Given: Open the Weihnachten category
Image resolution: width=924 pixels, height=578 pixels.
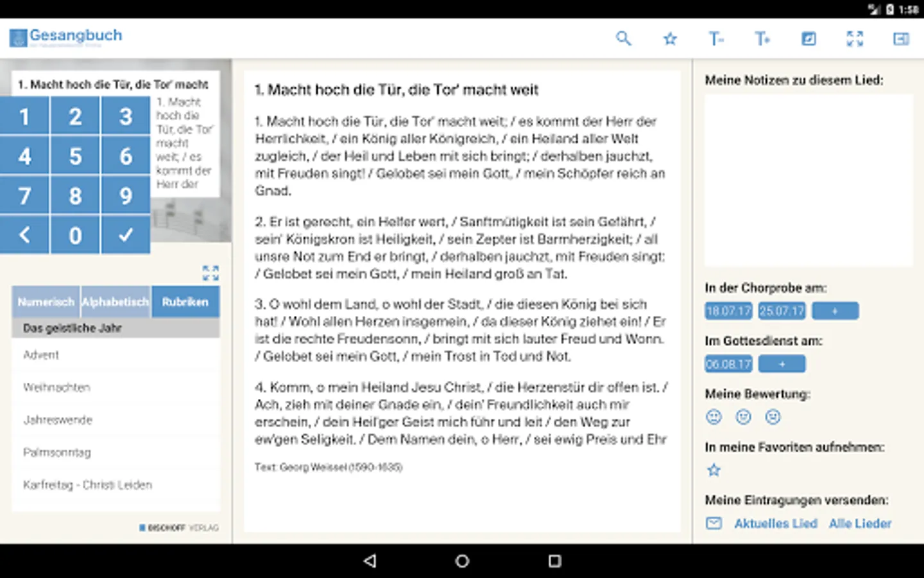Looking at the screenshot, I should click(x=116, y=387).
